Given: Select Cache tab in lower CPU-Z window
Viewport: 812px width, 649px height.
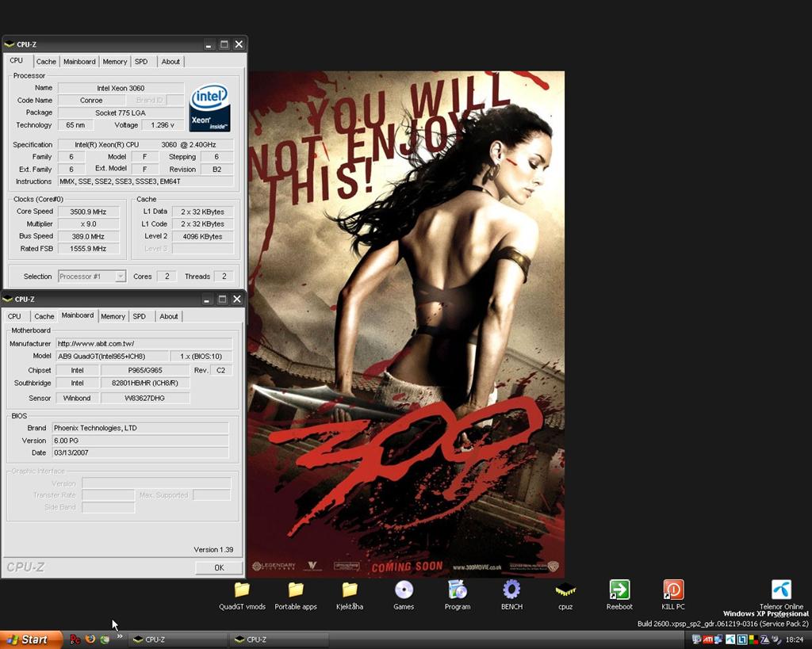Looking at the screenshot, I should [44, 316].
